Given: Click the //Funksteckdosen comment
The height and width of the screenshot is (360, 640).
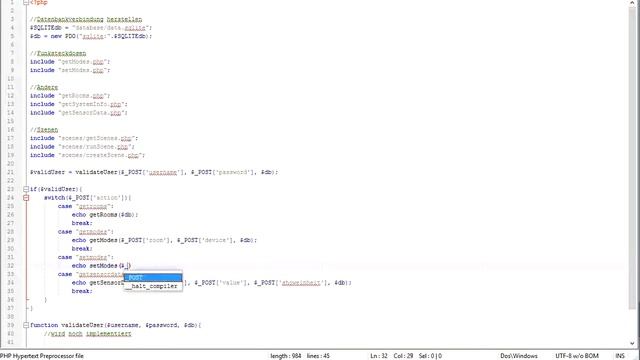Looking at the screenshot, I should click(58, 53).
